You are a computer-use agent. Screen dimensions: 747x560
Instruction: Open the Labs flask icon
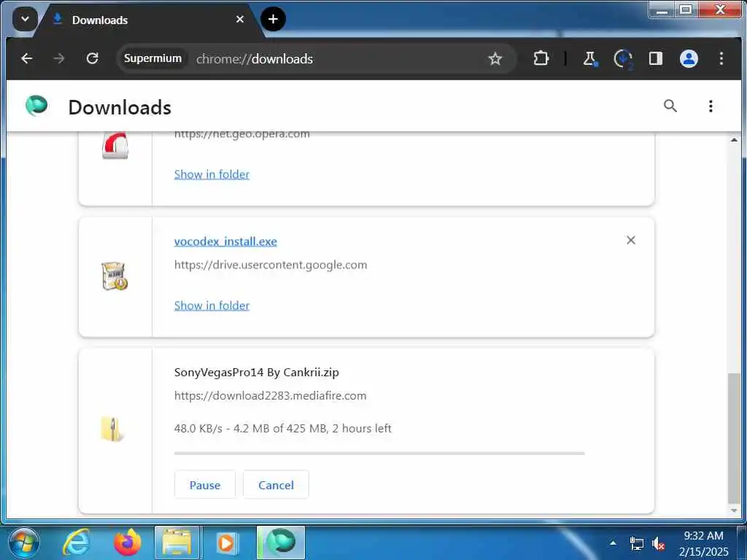(x=589, y=58)
